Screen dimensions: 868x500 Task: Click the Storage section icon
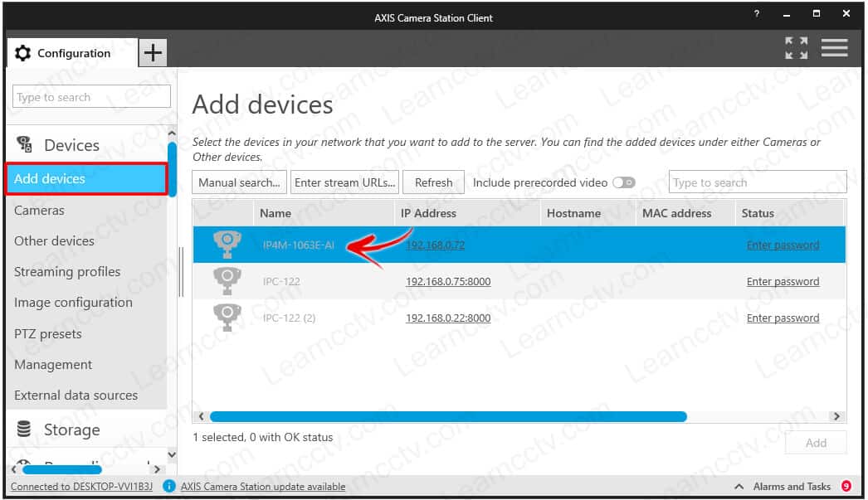pos(24,430)
